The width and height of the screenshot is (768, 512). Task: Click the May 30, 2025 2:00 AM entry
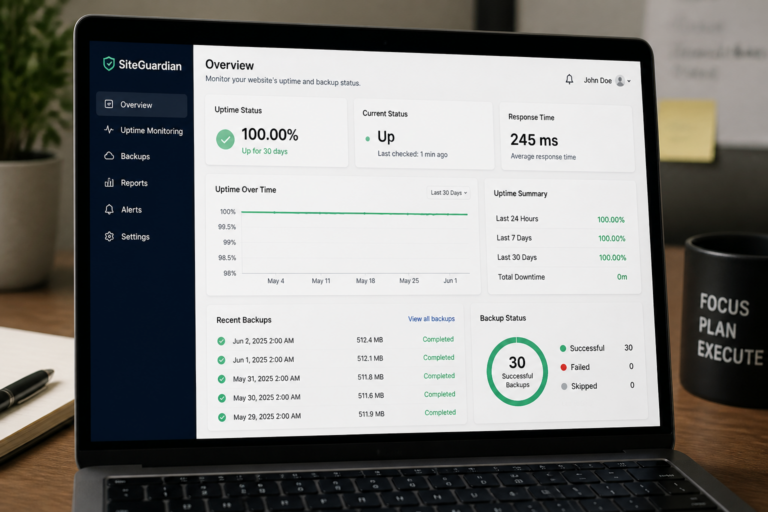pos(266,397)
